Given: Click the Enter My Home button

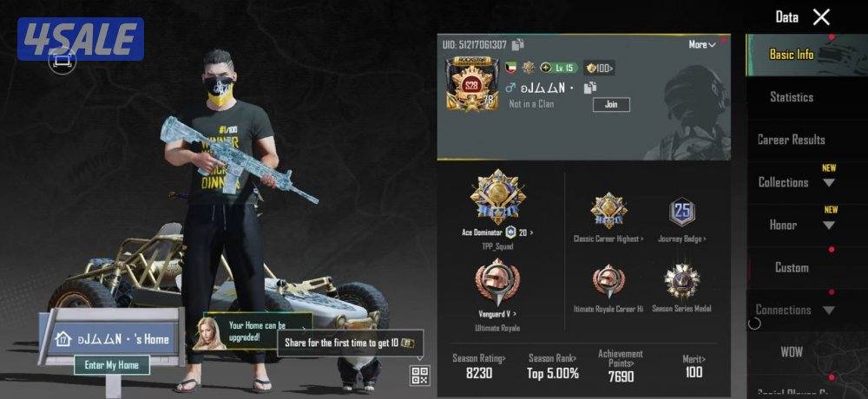Looking at the screenshot, I should tap(112, 364).
